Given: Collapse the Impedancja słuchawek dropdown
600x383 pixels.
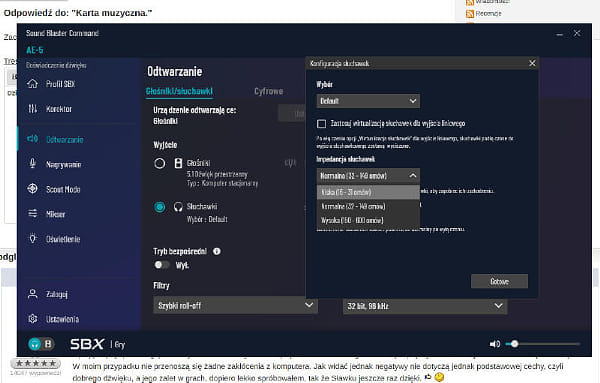Looking at the screenshot, I should 368,176.
